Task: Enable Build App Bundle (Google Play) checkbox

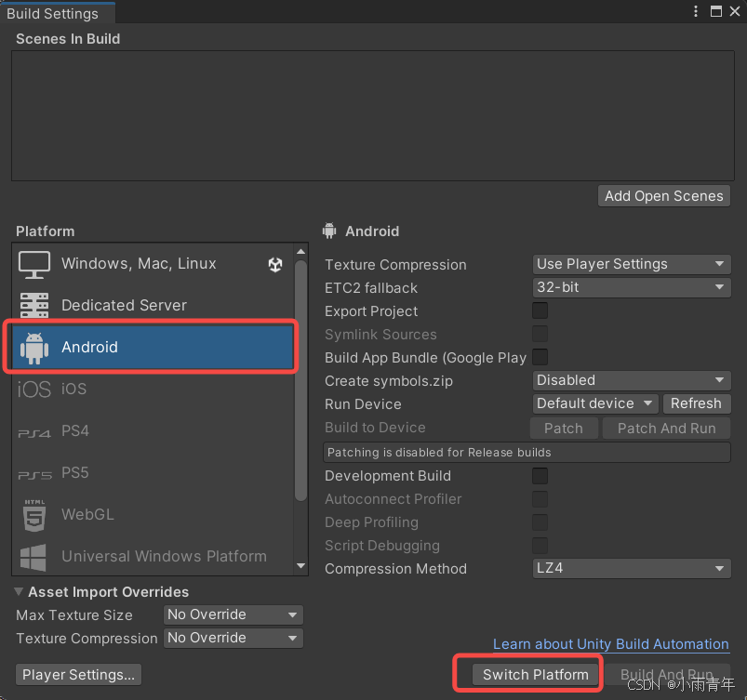Action: (540, 357)
